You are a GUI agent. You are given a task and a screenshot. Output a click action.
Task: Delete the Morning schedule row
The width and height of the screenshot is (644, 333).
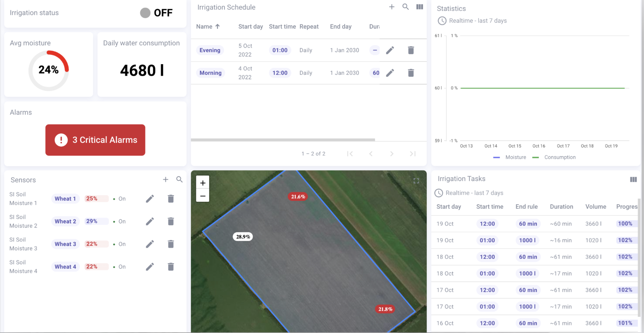pyautogui.click(x=411, y=73)
